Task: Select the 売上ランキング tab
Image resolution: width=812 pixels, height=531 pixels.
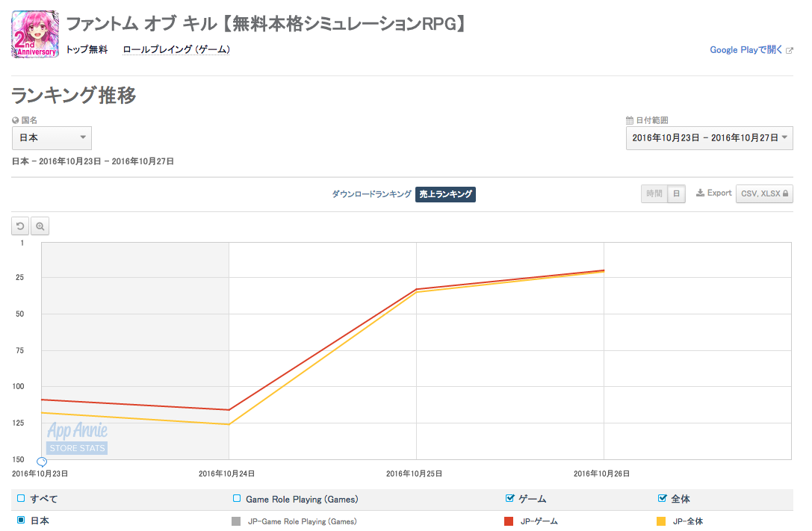Action: (445, 194)
